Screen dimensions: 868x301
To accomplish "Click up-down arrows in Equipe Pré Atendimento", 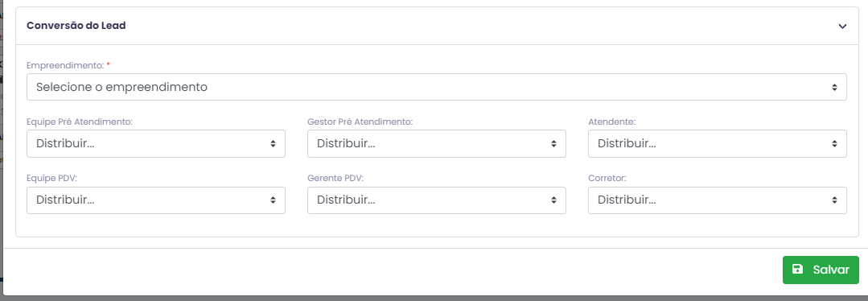I will coord(273,143).
